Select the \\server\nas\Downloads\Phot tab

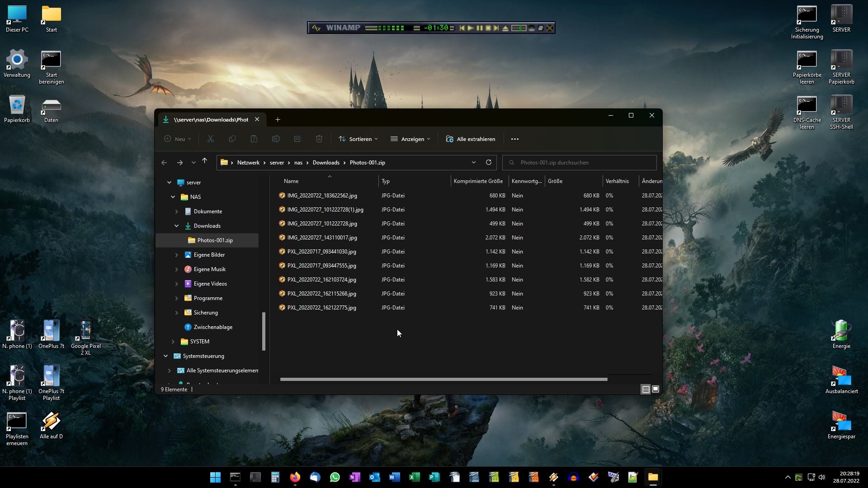click(x=211, y=120)
